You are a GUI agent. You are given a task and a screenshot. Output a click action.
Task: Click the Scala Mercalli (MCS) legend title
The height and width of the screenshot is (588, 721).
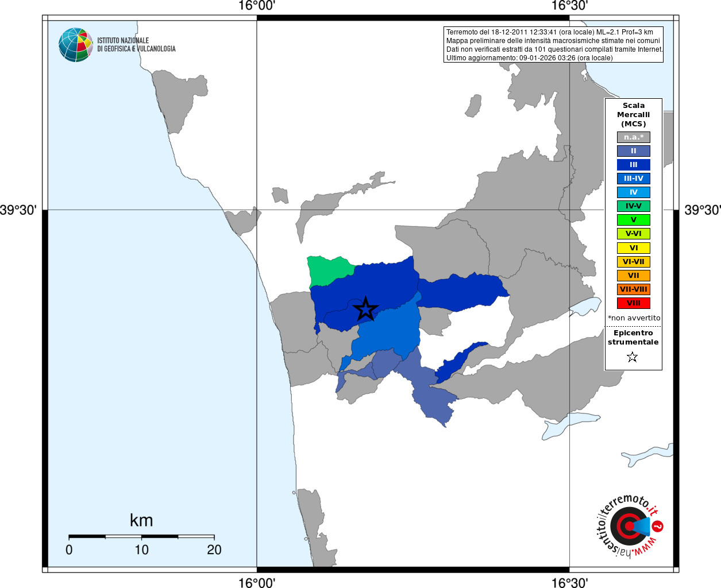click(x=633, y=115)
